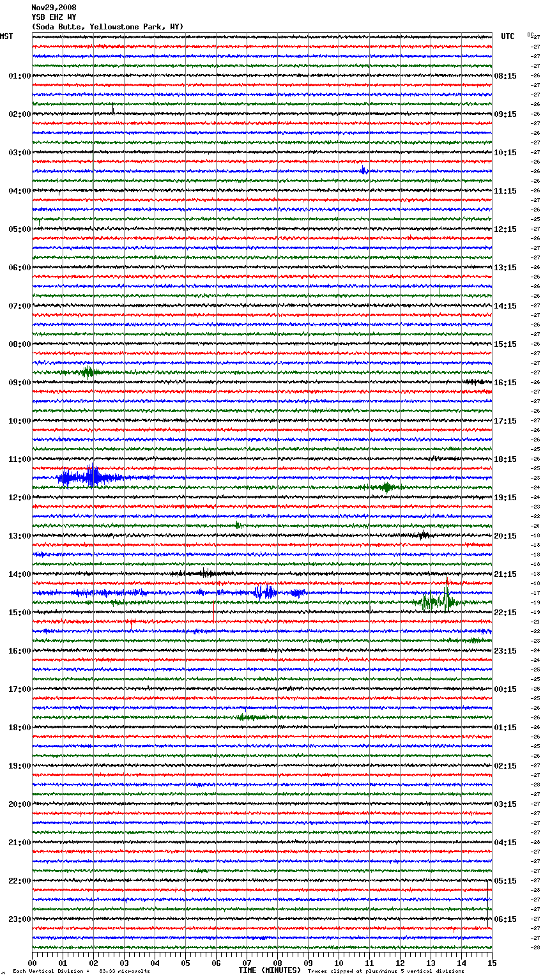Image resolution: width=543 pixels, height=980 pixels.
Task: Click the 06:15 UTC time label
Action: tap(505, 919)
